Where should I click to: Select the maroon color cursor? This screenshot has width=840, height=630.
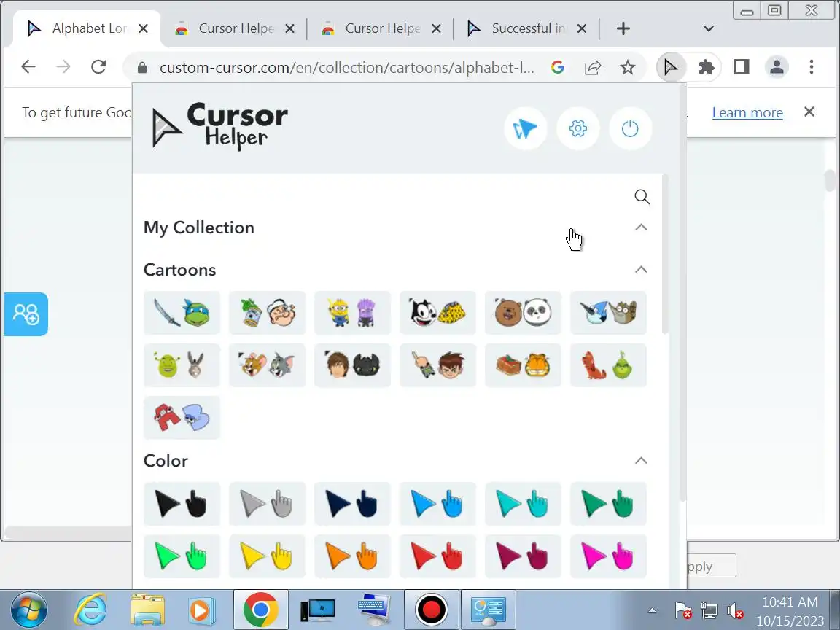coord(523,556)
